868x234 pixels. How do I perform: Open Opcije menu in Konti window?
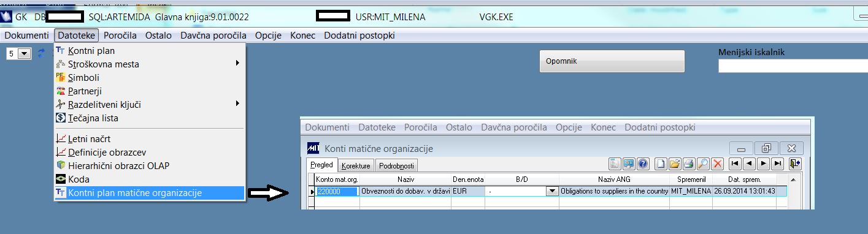(568, 127)
